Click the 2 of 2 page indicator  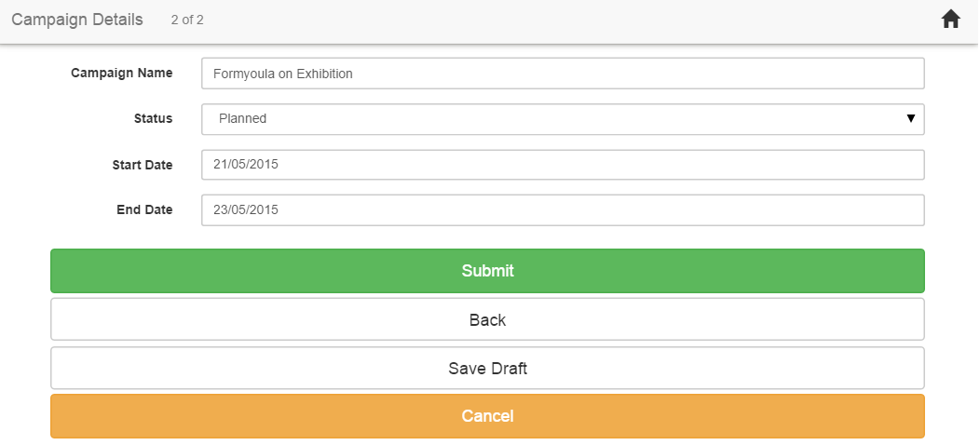pyautogui.click(x=187, y=20)
